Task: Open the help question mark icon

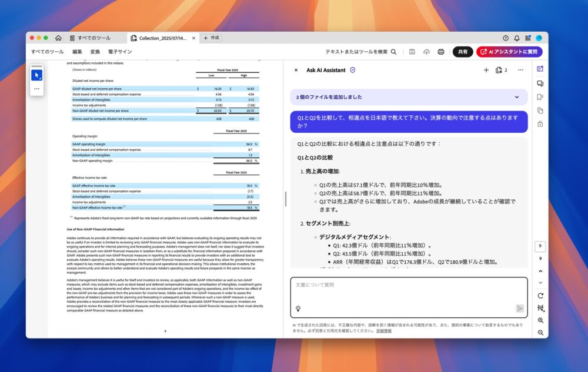Action: click(x=506, y=38)
